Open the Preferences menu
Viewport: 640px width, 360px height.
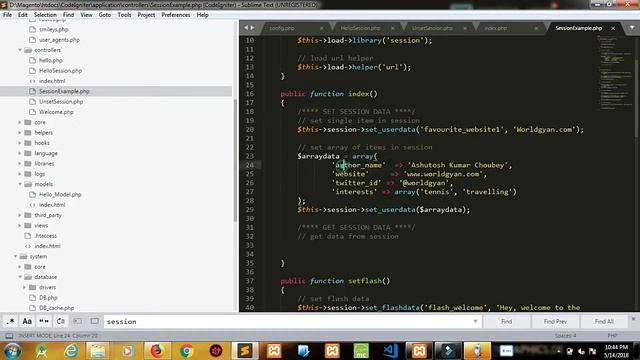[x=176, y=15]
